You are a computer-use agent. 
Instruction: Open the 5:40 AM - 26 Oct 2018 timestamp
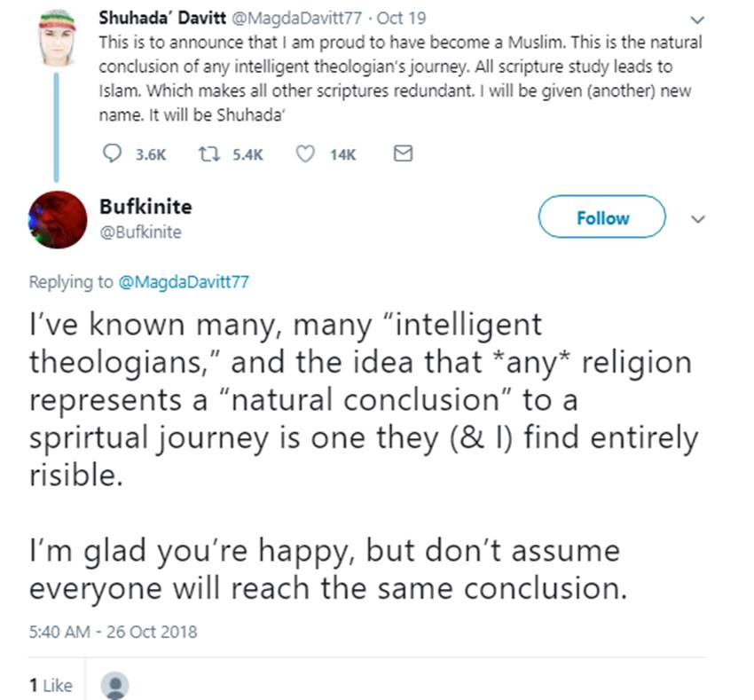tap(113, 633)
